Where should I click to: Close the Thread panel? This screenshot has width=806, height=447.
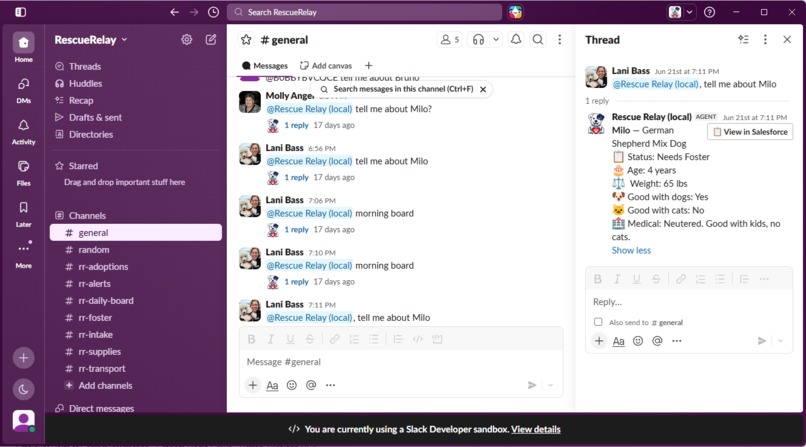coord(787,40)
